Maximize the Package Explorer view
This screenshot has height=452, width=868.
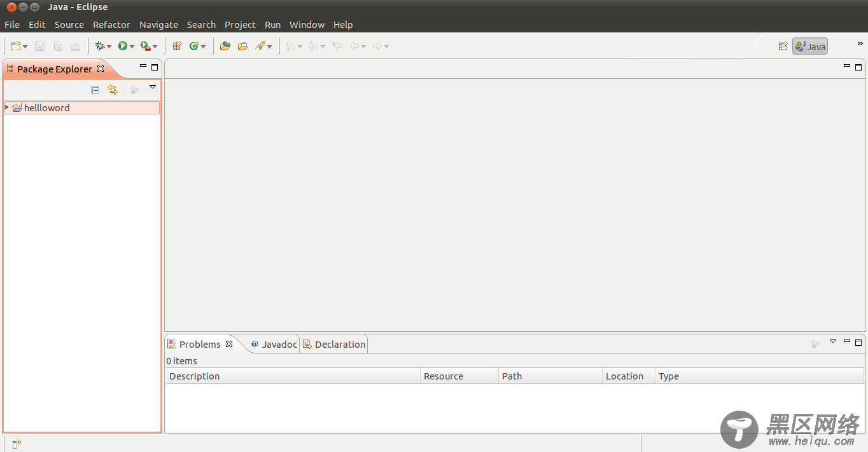[x=155, y=67]
